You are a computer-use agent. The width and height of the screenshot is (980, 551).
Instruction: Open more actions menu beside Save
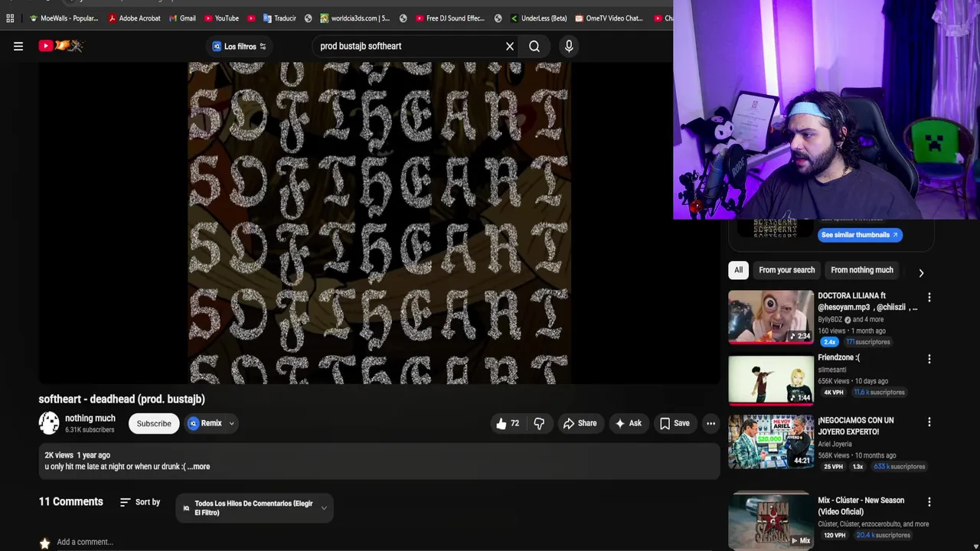pos(710,423)
